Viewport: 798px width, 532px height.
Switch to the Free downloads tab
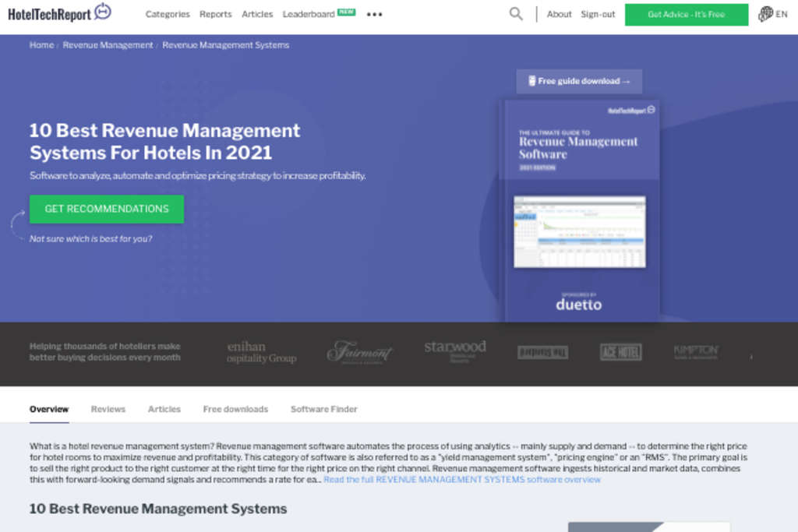[x=235, y=408]
